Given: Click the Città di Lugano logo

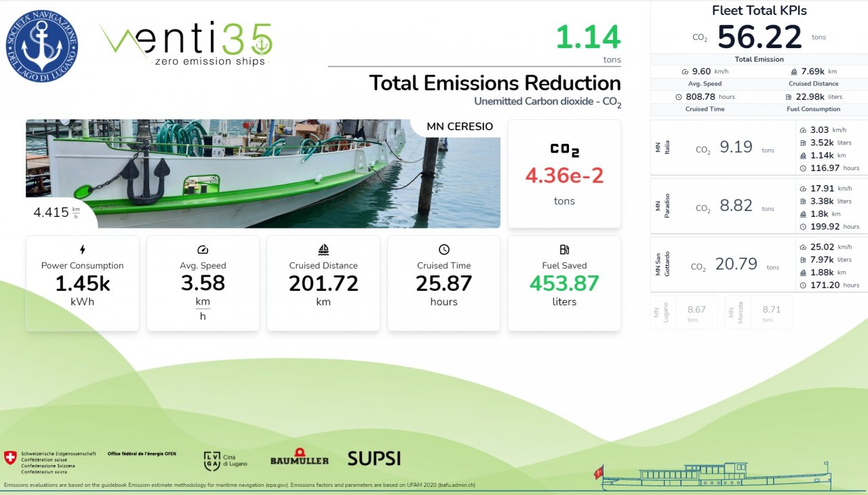Looking at the screenshot, I should (226, 460).
